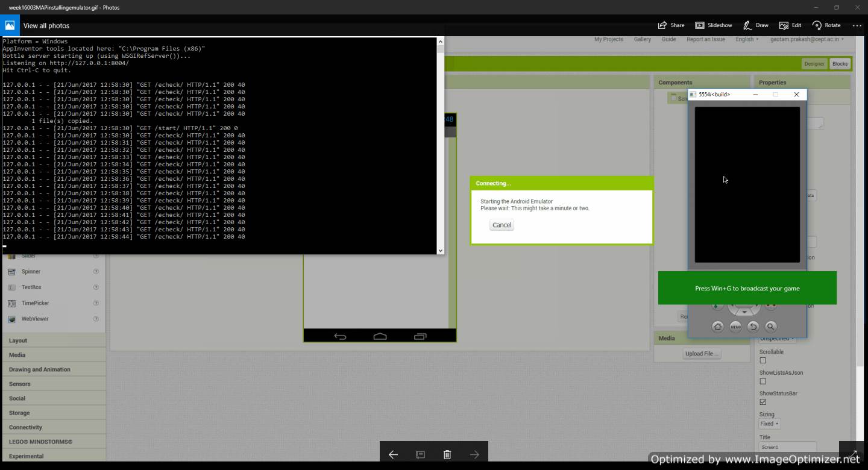Viewport: 868px width, 470px height.
Task: Open the Gallery link
Action: (642, 39)
